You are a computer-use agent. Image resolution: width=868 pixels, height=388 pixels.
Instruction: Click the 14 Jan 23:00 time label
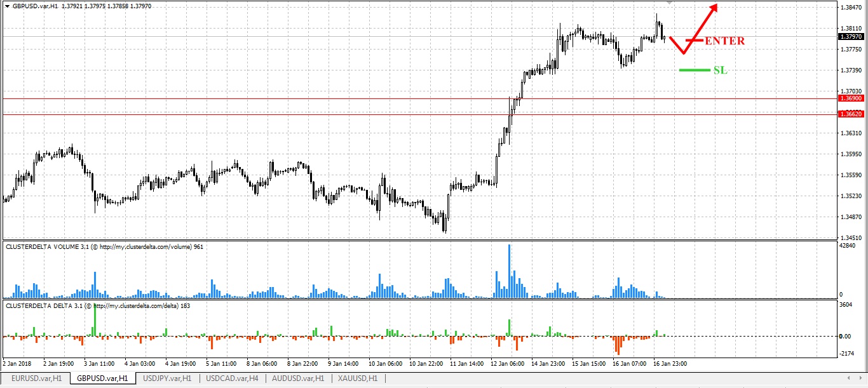550,364
